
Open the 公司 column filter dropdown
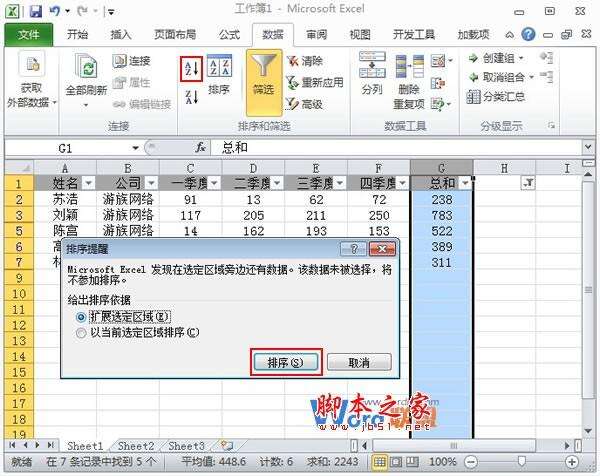(x=151, y=183)
